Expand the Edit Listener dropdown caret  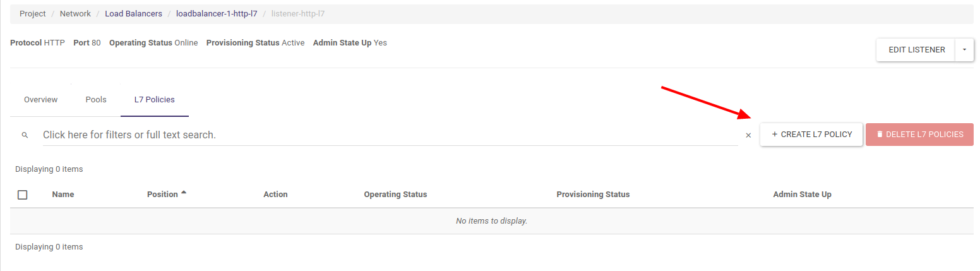tap(964, 50)
